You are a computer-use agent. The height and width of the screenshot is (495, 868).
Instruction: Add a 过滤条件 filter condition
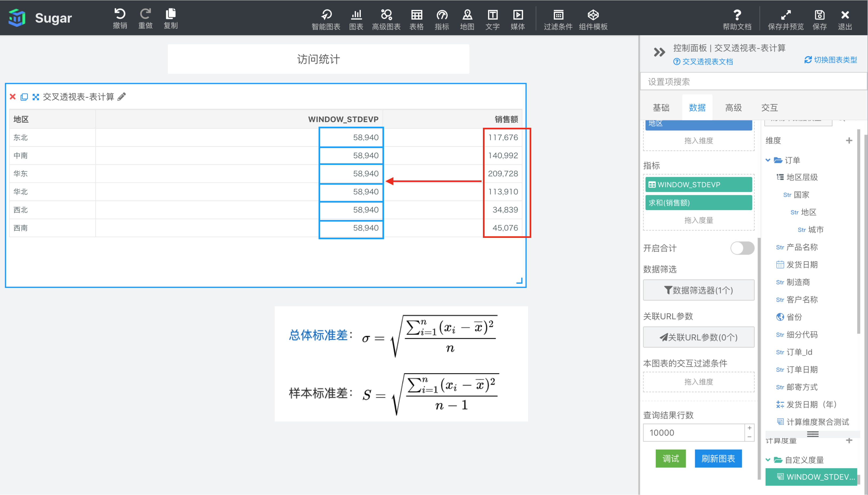pos(558,20)
